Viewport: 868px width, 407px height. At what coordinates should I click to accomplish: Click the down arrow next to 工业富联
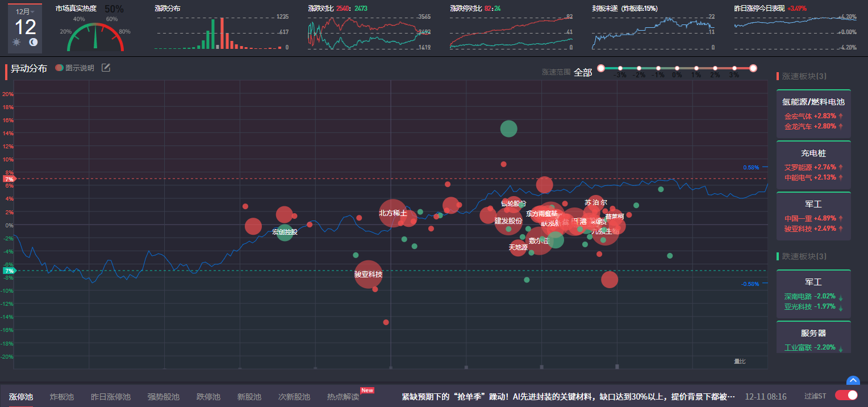click(x=841, y=348)
